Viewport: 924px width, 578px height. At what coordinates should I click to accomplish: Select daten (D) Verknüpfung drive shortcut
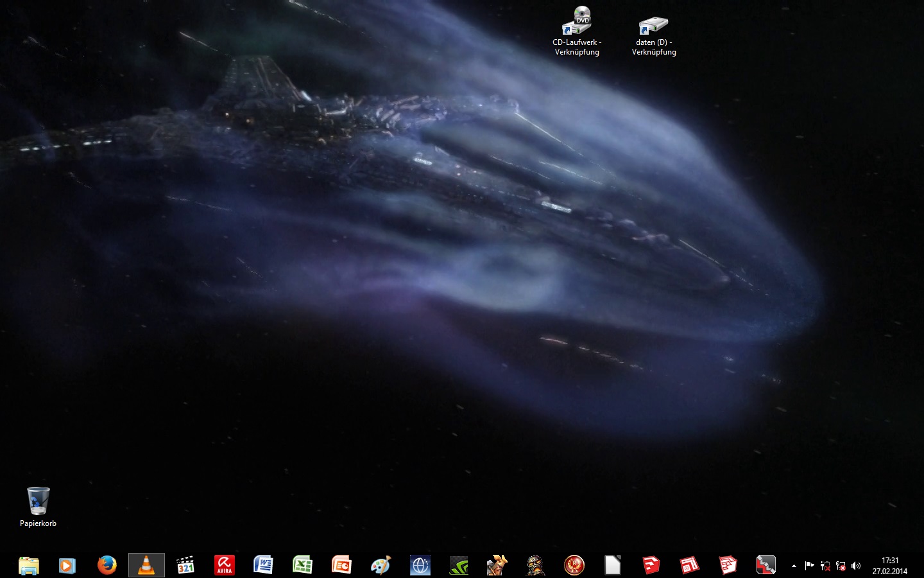654,35
